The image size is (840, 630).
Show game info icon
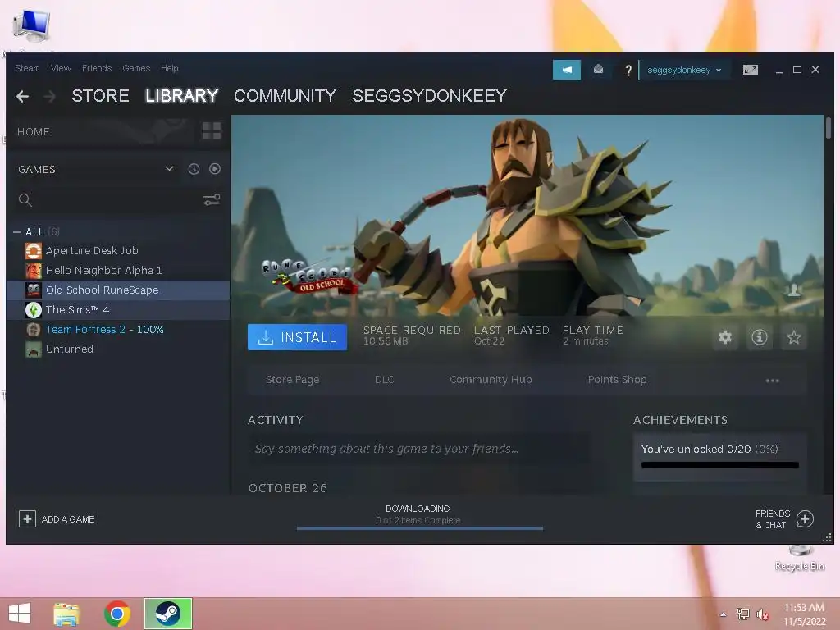[x=759, y=337]
